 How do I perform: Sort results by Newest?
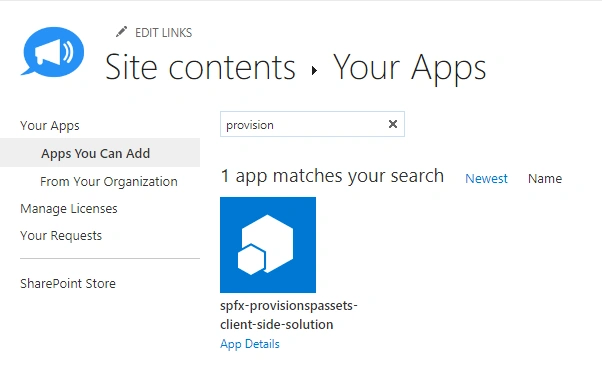486,179
